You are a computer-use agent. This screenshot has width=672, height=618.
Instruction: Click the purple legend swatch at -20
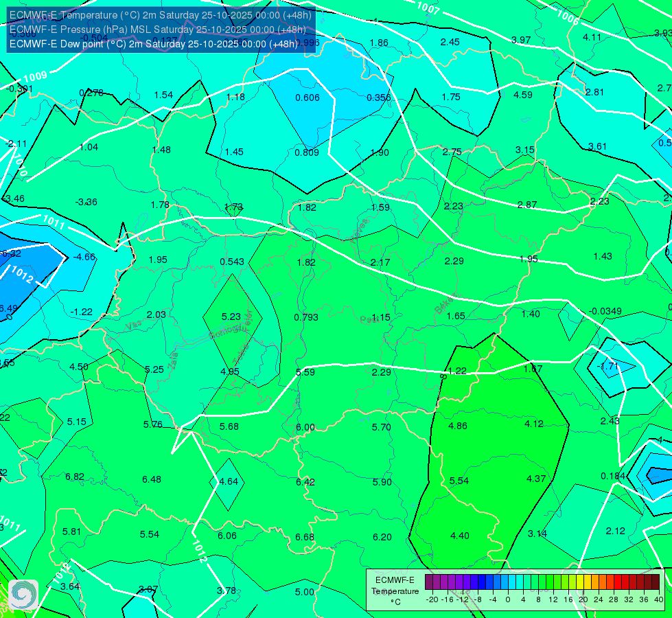point(429,582)
